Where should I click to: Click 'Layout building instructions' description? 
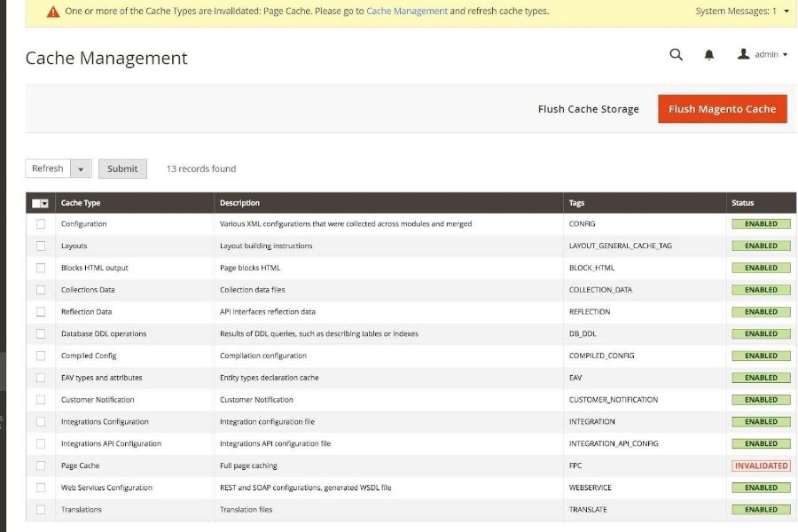pyautogui.click(x=266, y=246)
